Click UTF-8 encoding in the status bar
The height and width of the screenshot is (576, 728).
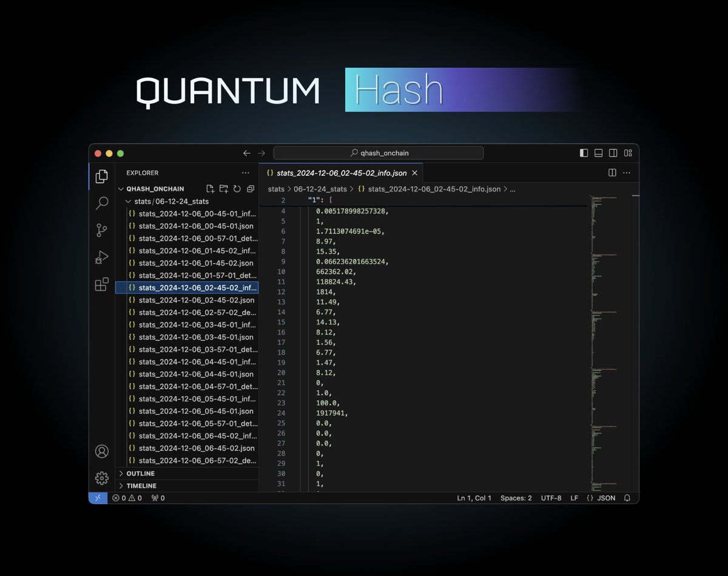click(x=551, y=498)
